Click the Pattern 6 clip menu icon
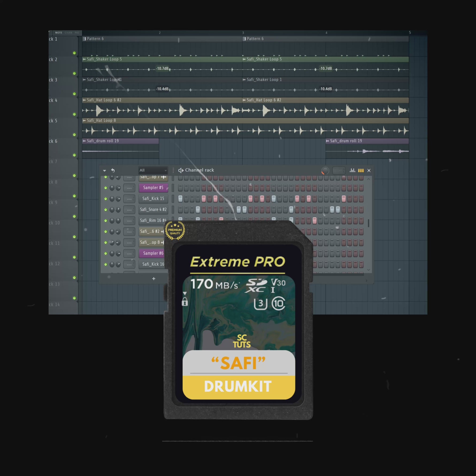 (x=84, y=39)
